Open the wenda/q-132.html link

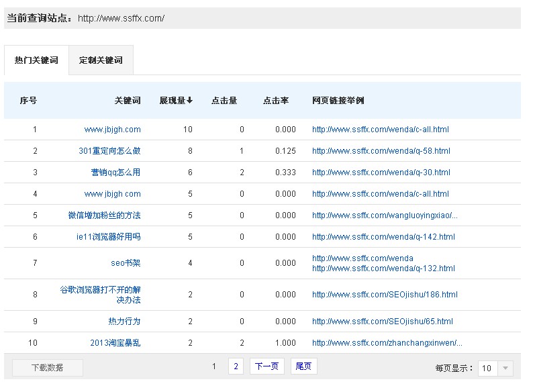pos(383,268)
